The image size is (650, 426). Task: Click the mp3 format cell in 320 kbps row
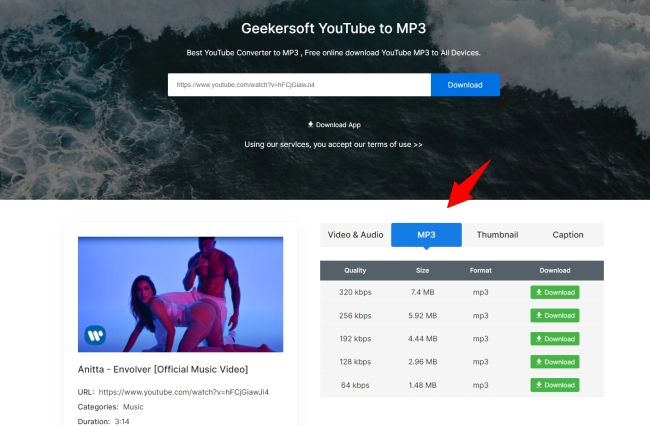(480, 292)
